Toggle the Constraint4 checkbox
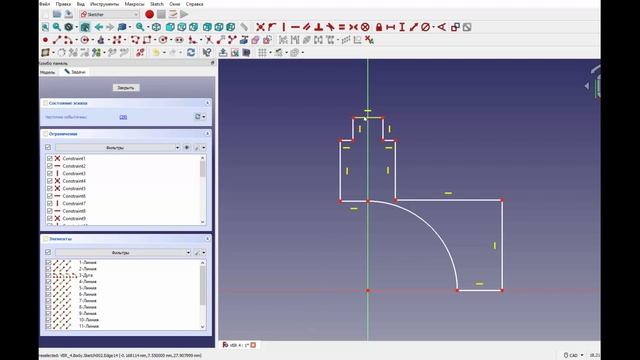Screen dimensions: 640x360 click(x=49, y=181)
